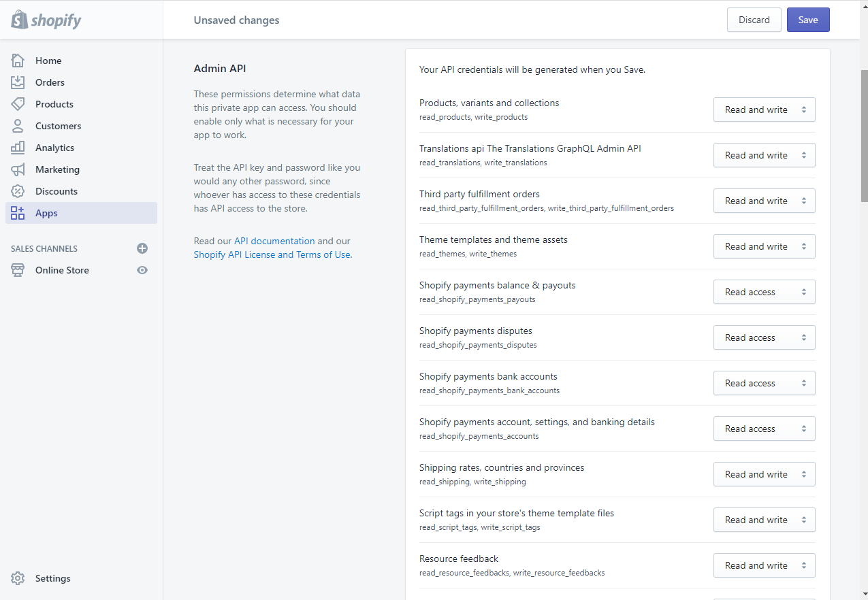Open Products, variants and collections permission dropdown

click(x=764, y=110)
